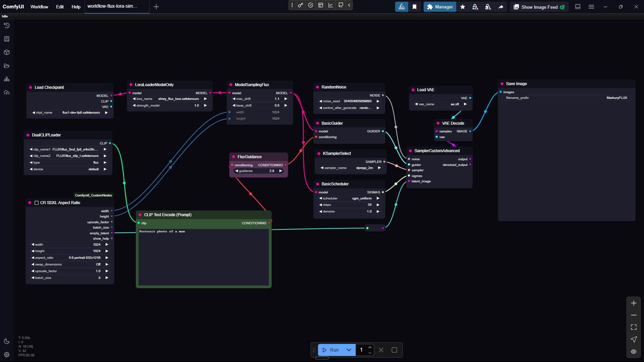Open scheduler sgm_uniform dropdown
Screen dimensions: 644x362
pyautogui.click(x=349, y=198)
